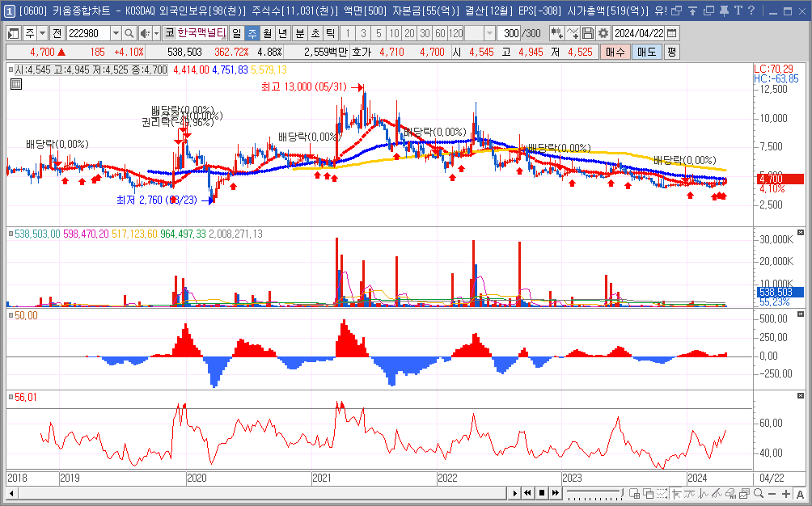
Task: Select the 120 interval button
Action: [455, 34]
